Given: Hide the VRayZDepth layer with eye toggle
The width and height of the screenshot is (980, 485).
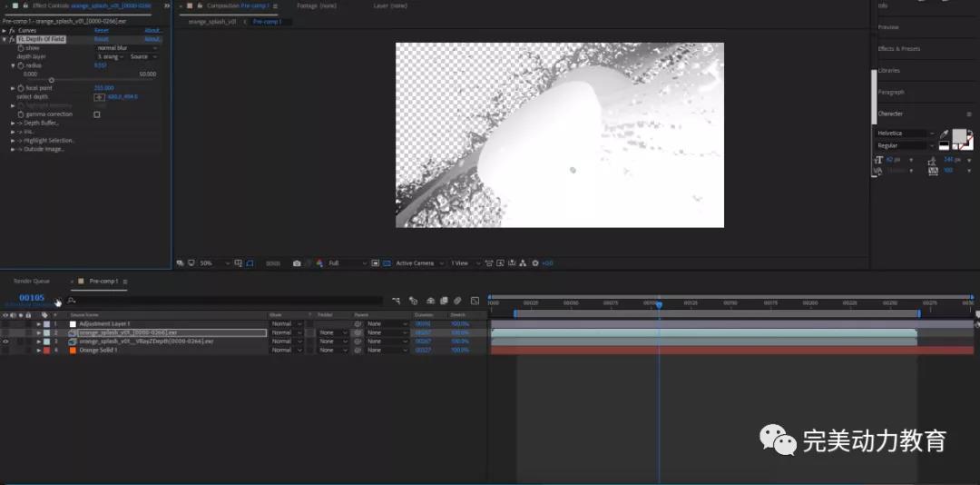Looking at the screenshot, I should [5, 341].
